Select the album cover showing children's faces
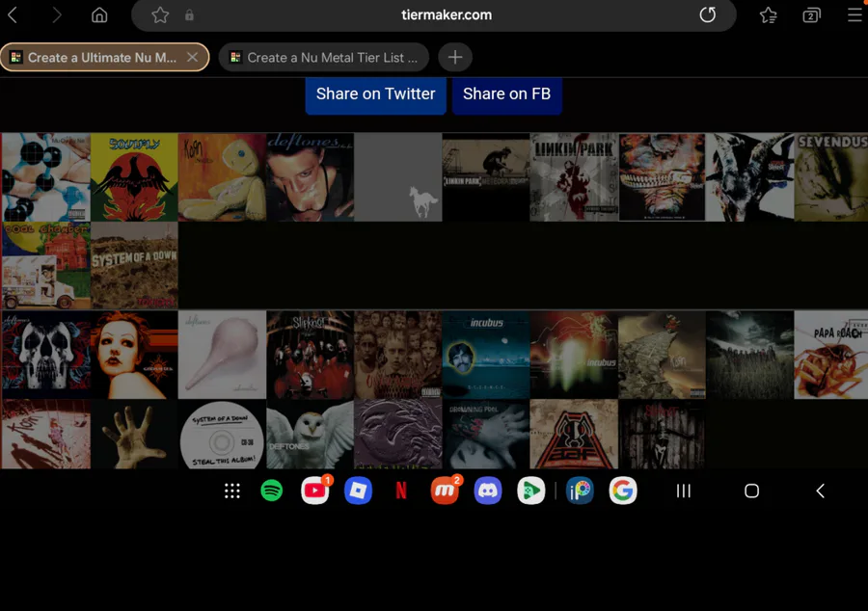Image resolution: width=868 pixels, height=611 pixels. point(398,355)
